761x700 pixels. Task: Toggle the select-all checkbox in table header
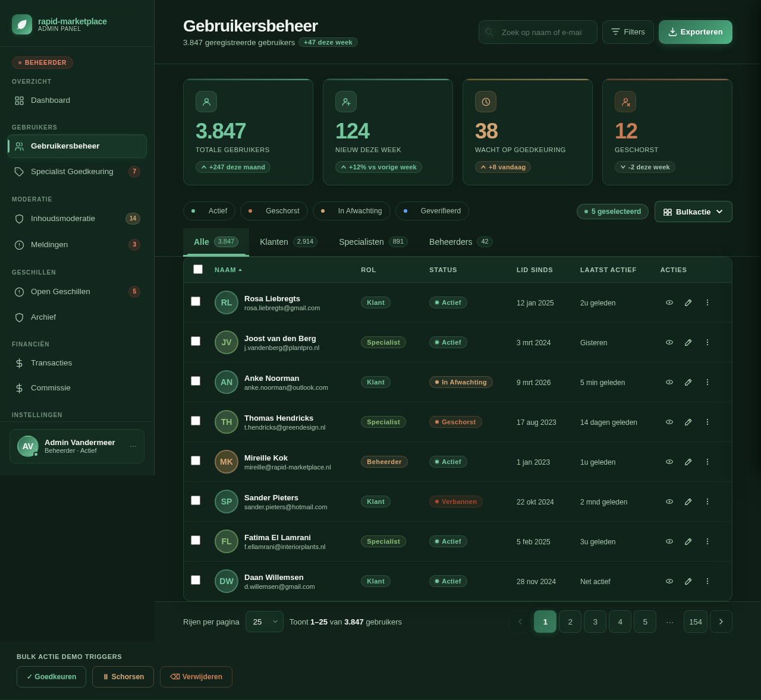pyautogui.click(x=198, y=269)
